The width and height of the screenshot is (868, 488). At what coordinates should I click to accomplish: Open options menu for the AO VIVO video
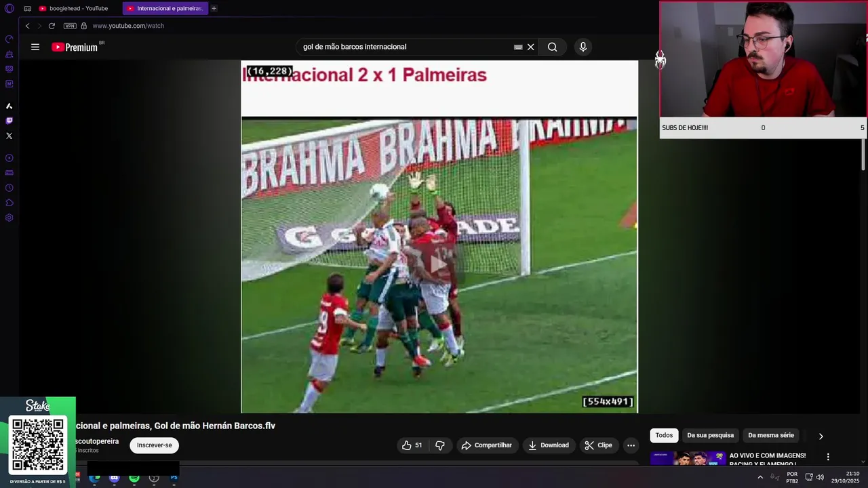click(x=828, y=457)
